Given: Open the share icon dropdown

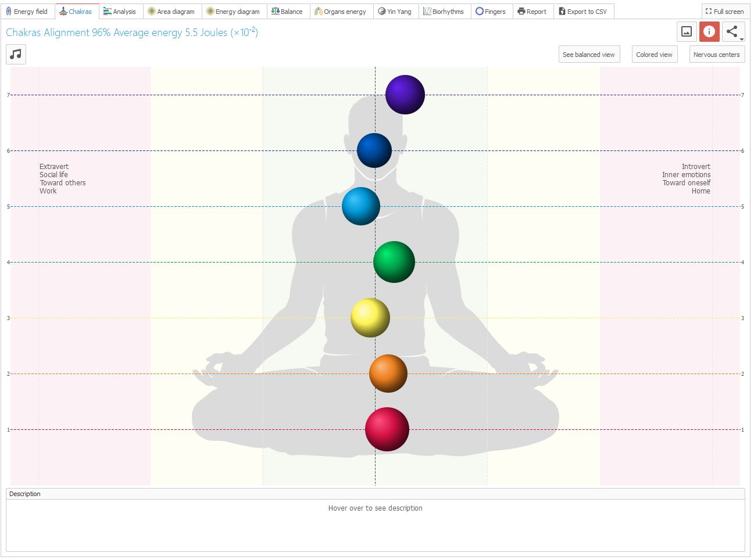Looking at the screenshot, I should 733,31.
